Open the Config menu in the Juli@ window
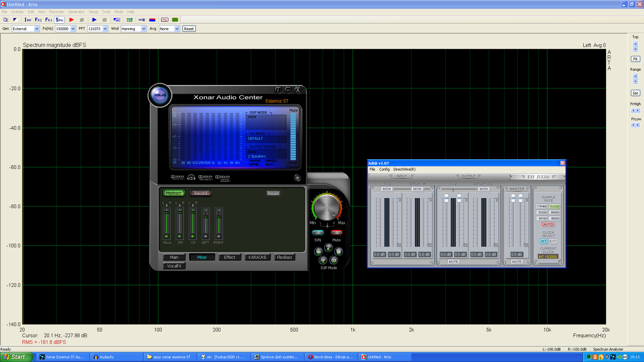The height and width of the screenshot is (362, 644). 384,169
